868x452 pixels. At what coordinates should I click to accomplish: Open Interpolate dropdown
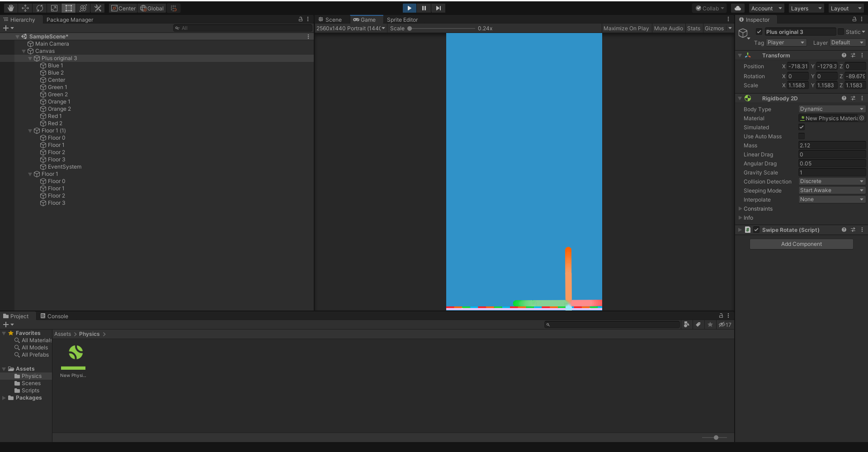point(832,199)
